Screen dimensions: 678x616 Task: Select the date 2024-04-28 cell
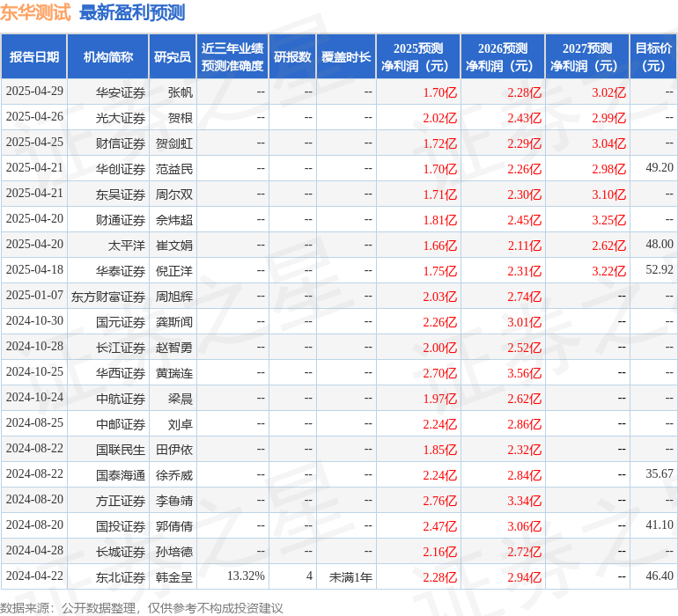click(x=34, y=550)
